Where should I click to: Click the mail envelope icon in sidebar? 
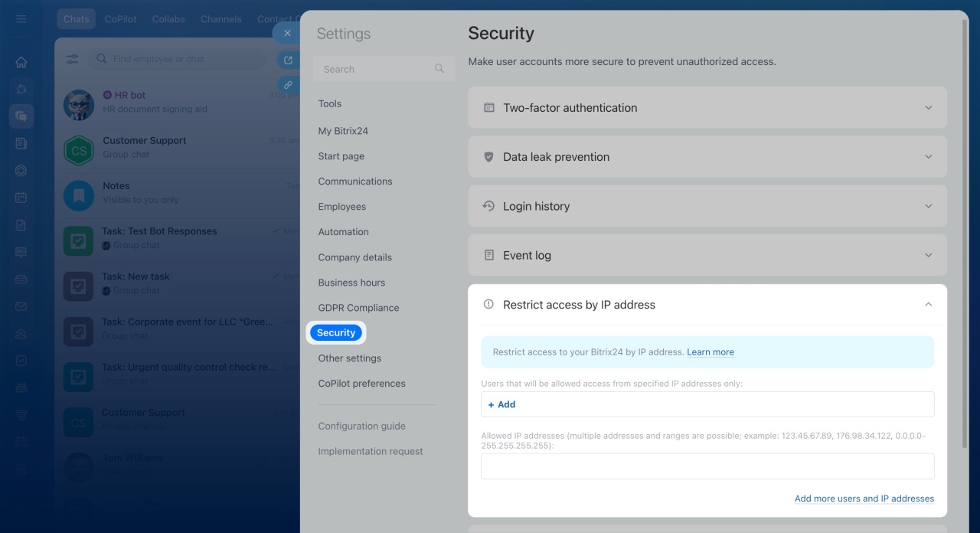pos(21,306)
